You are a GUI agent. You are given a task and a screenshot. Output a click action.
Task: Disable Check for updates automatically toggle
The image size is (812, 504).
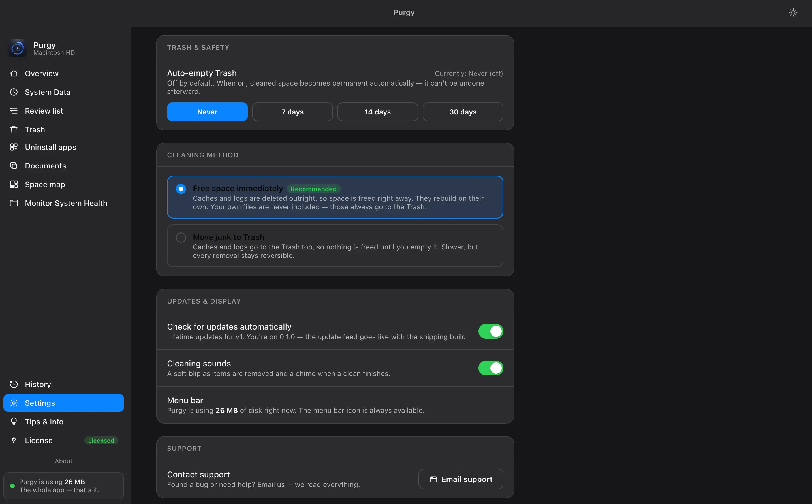(491, 331)
